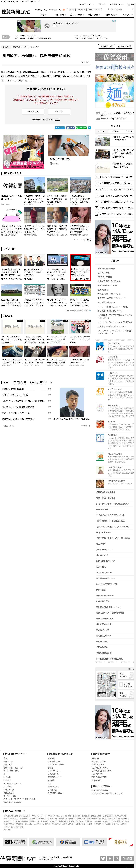136x868 pixels.
Task: Expand the 特集・連載 navigation dropdown
Action: 94,15
